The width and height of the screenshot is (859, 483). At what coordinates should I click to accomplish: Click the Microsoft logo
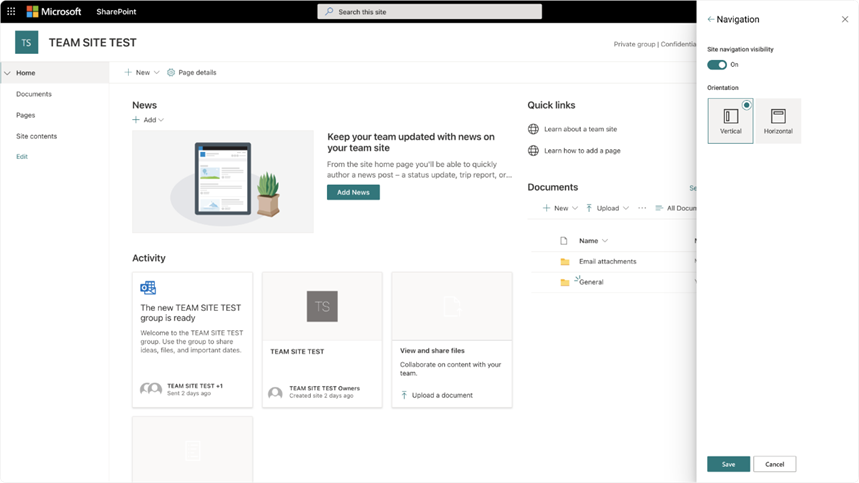[x=54, y=12]
